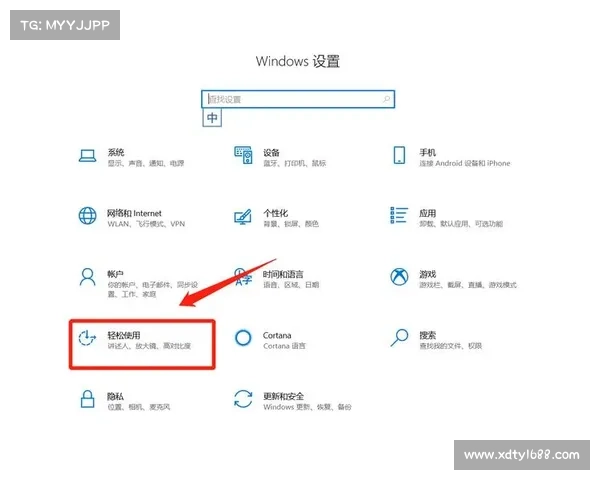Click the '位置、相机、麦克风' description
600x480 pixels.
(139, 407)
